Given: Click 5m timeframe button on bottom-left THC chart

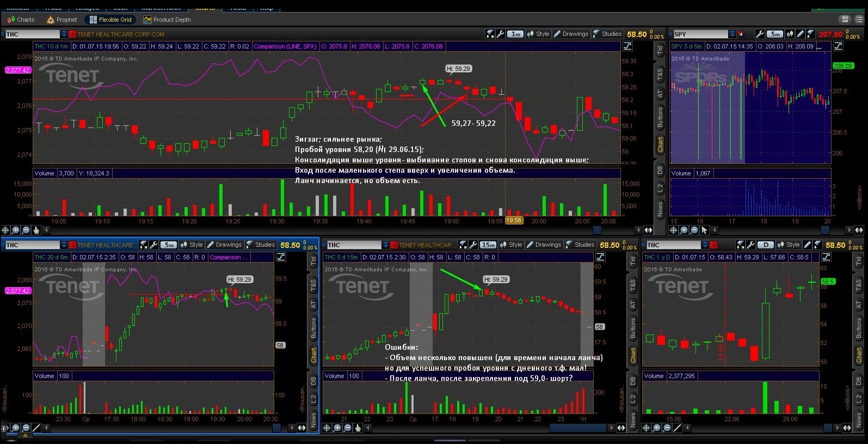Looking at the screenshot, I should coord(169,245).
